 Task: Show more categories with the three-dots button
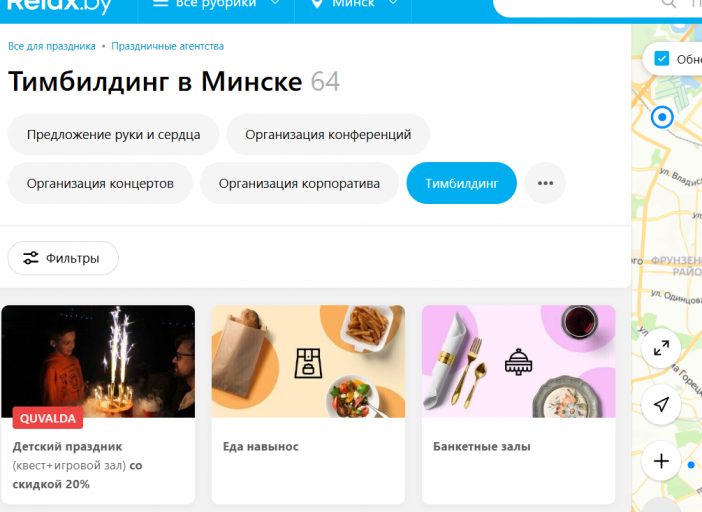point(545,183)
